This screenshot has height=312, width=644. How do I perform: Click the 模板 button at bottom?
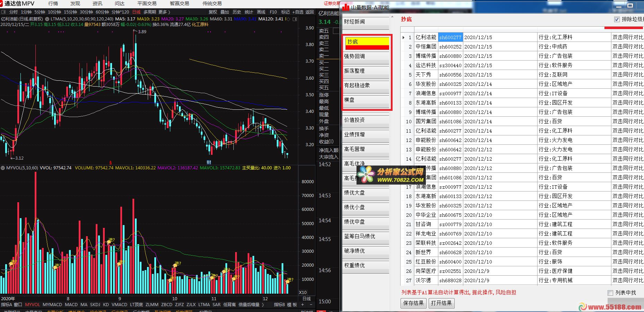[292, 305]
